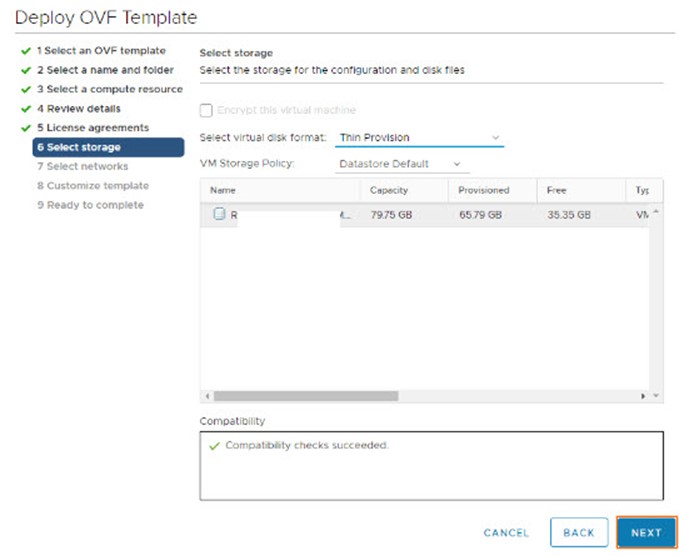Click the NEXT button
Viewport: 679px width, 556px height.
pos(646,533)
